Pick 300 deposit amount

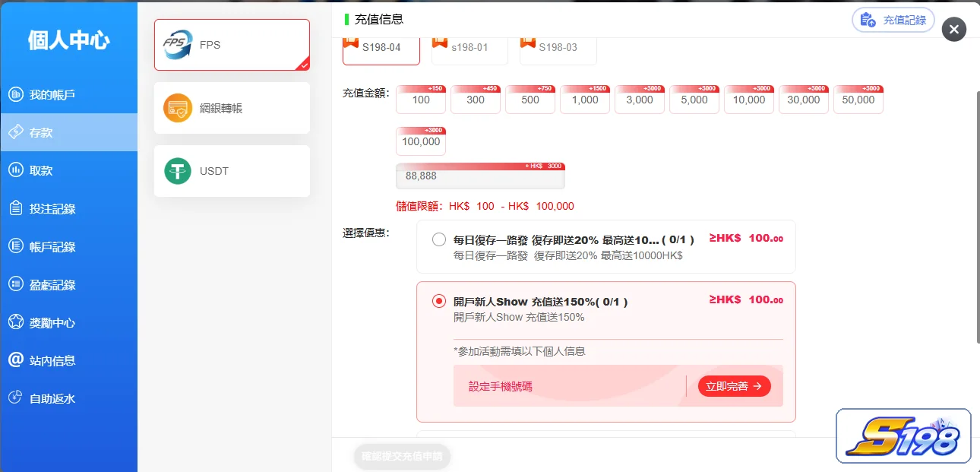[x=476, y=100]
